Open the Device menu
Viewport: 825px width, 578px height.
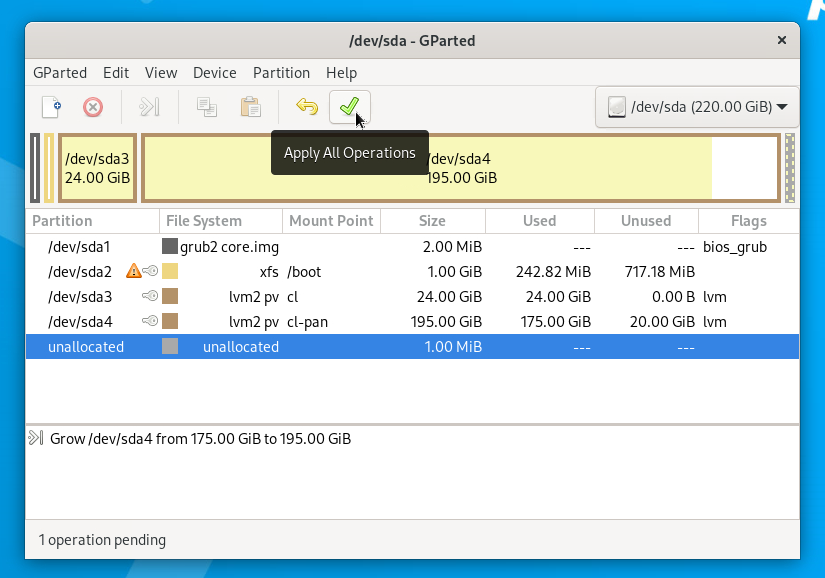tap(214, 73)
